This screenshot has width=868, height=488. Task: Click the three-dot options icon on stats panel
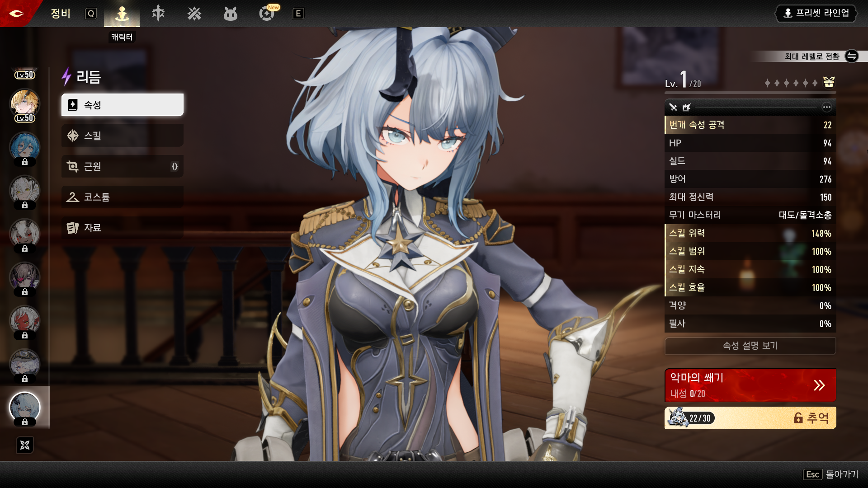tap(826, 107)
